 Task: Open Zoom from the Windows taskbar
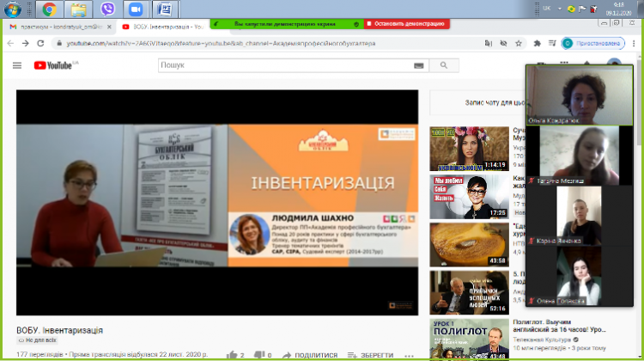tap(135, 10)
